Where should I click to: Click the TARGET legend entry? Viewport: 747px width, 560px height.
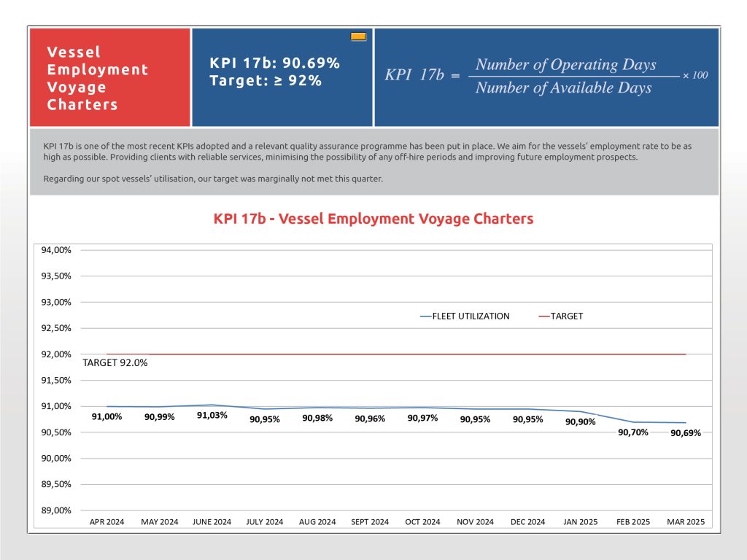coord(561,316)
